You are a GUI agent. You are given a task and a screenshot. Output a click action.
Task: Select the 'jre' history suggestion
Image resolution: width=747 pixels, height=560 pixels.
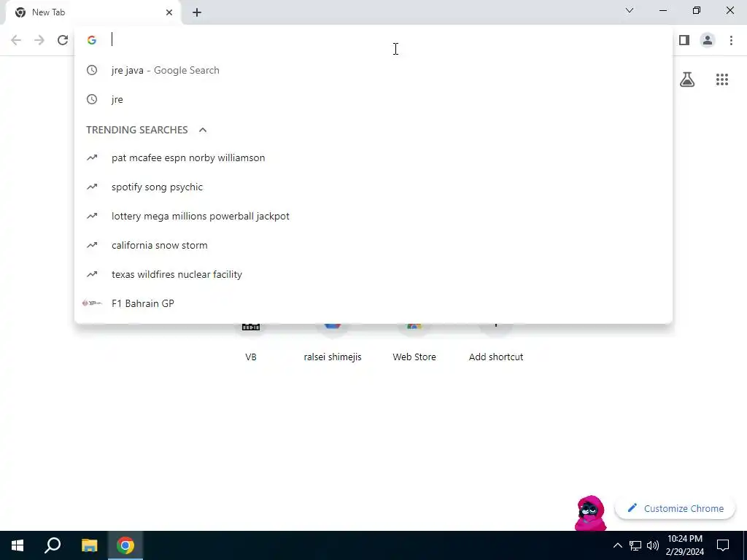click(373, 99)
